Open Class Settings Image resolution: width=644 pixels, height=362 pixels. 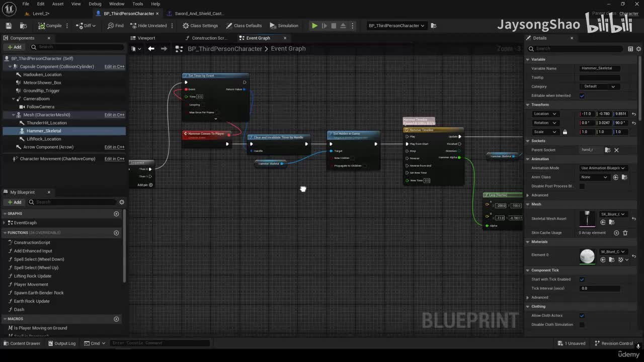tap(200, 26)
